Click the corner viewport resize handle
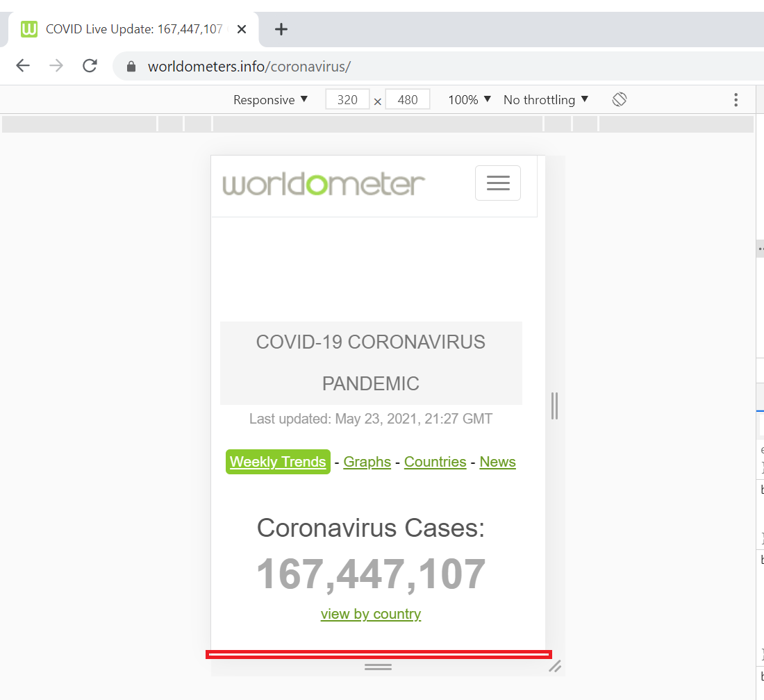Screen dimensions: 764x700 coord(555,666)
